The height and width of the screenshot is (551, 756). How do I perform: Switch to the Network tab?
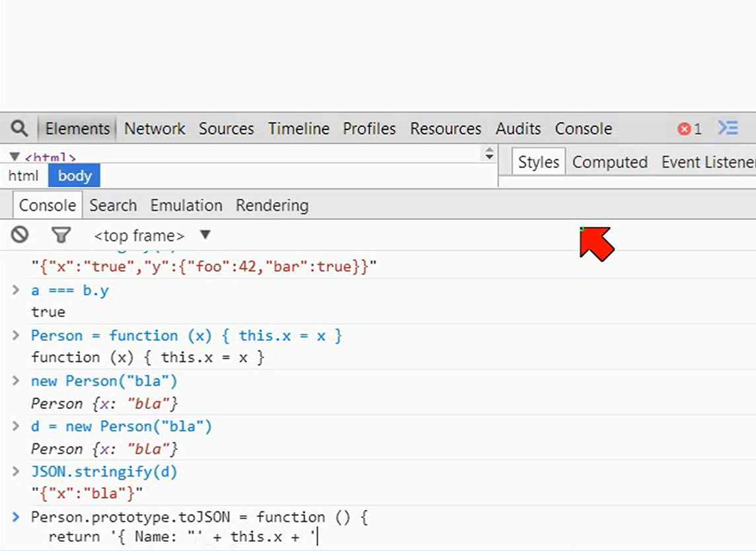tap(155, 129)
